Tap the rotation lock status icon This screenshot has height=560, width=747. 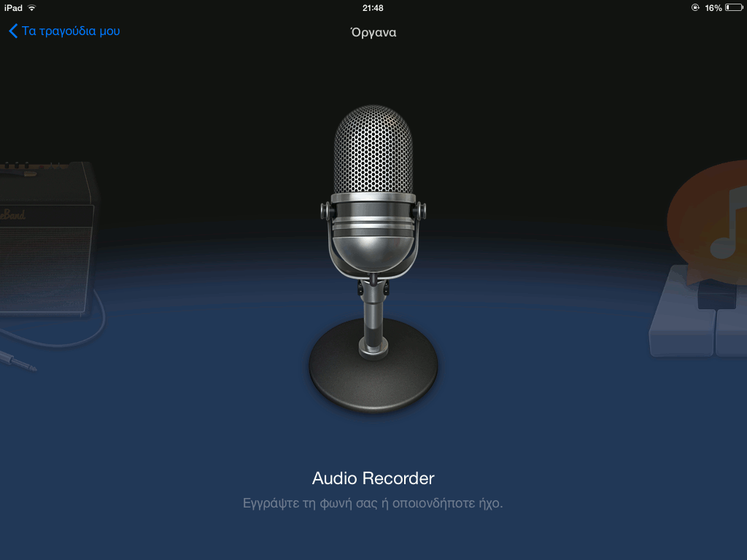[695, 7]
